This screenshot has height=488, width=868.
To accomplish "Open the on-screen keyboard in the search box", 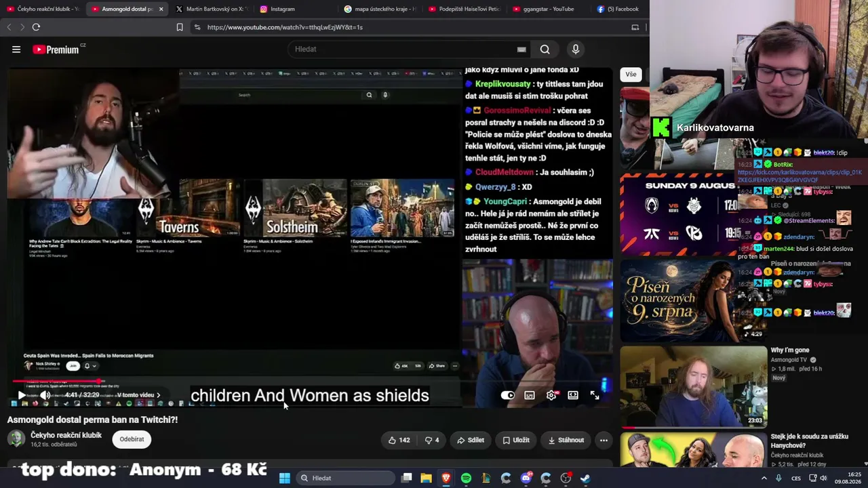I will tap(521, 49).
